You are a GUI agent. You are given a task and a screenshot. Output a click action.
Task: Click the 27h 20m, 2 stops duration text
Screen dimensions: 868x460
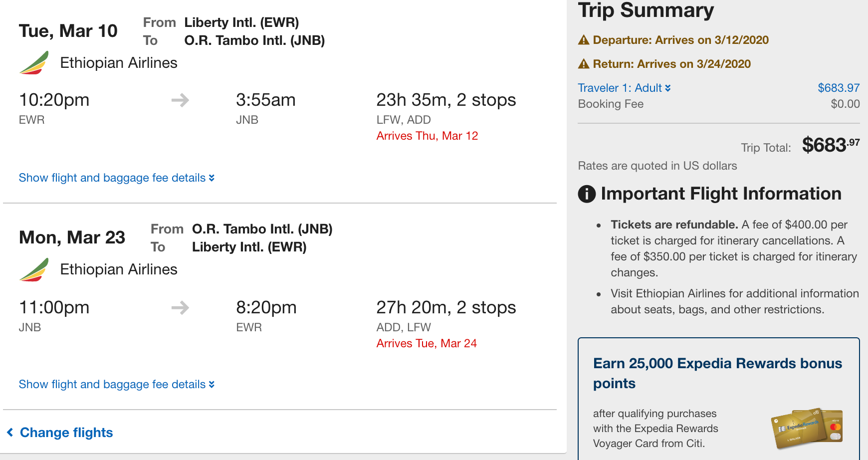coord(446,308)
